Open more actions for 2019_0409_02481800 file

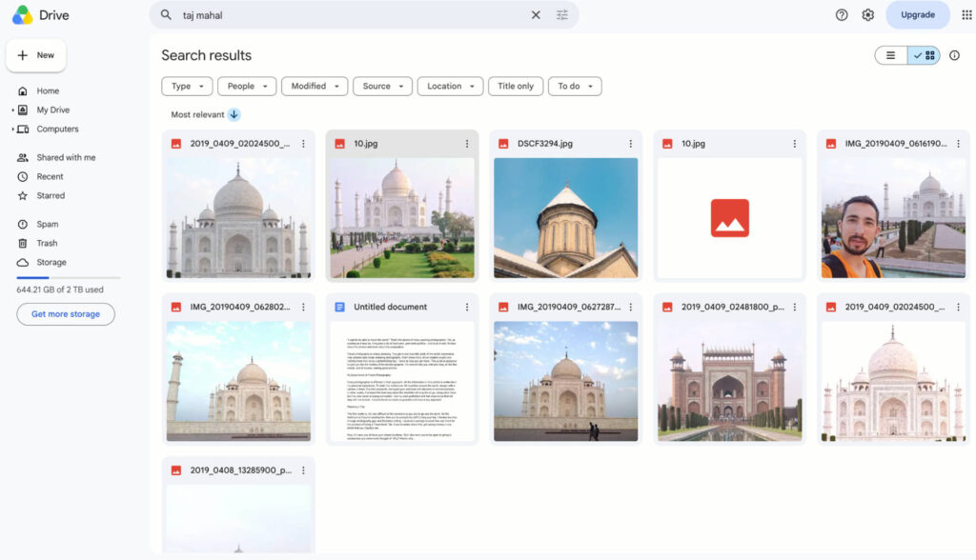click(x=794, y=308)
